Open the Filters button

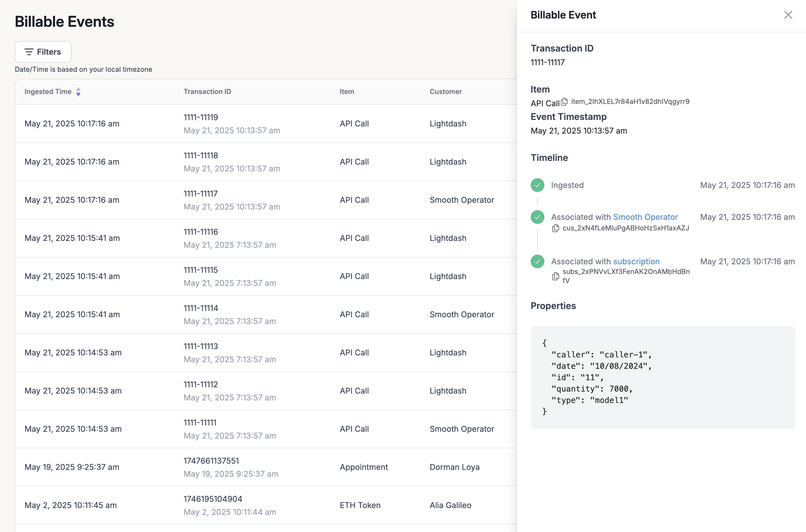[43, 52]
